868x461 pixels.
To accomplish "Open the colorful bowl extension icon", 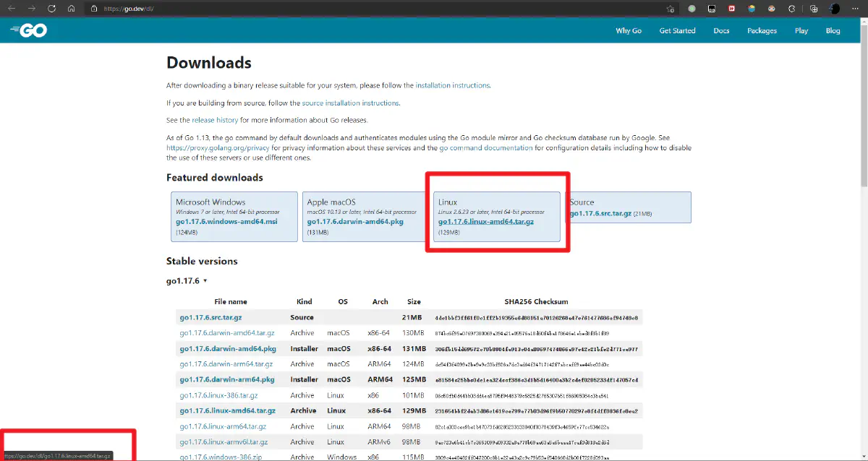I will pos(752,9).
